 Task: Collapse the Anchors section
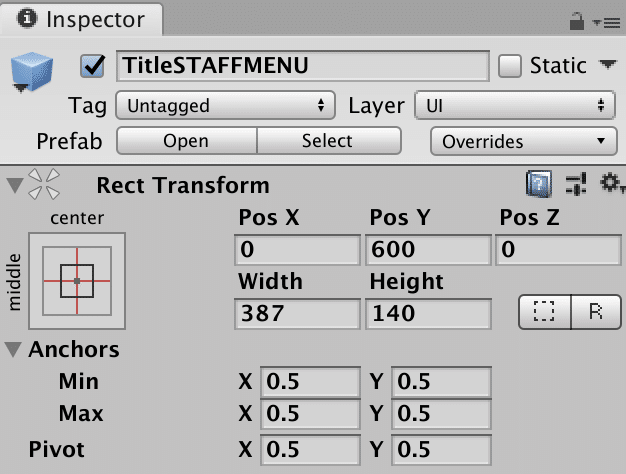tap(14, 350)
